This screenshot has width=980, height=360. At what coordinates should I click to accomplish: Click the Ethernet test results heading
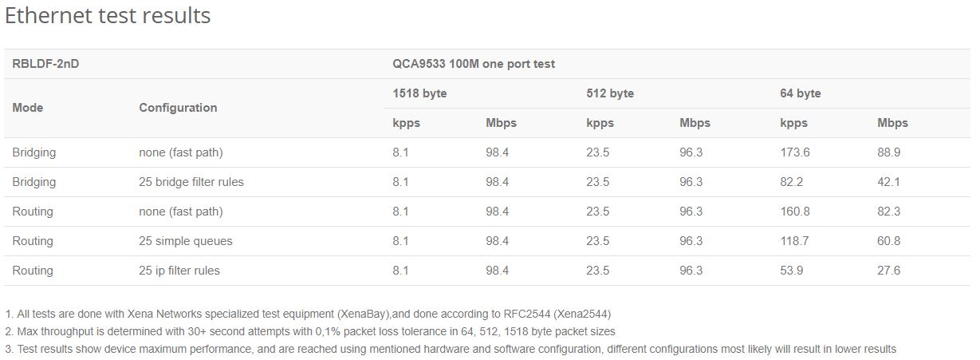[108, 15]
